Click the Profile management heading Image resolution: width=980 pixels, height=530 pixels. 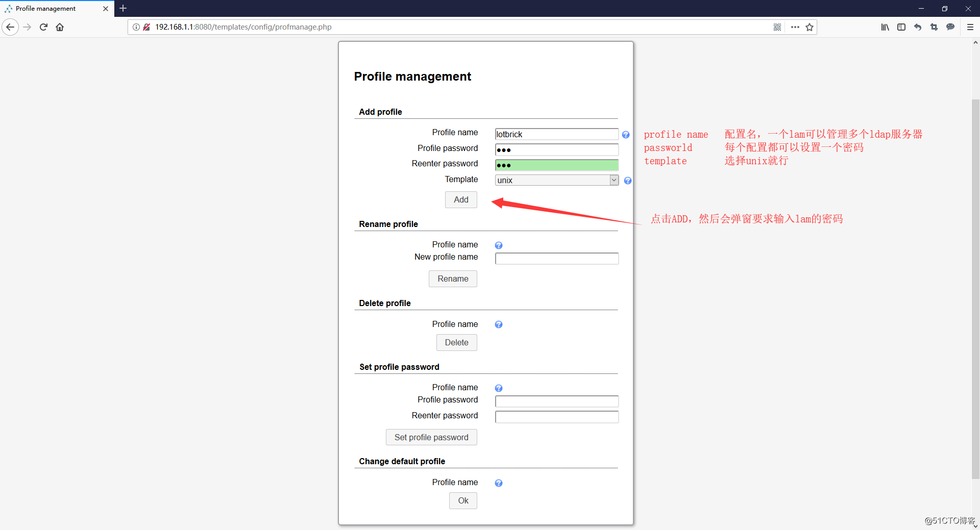click(412, 77)
